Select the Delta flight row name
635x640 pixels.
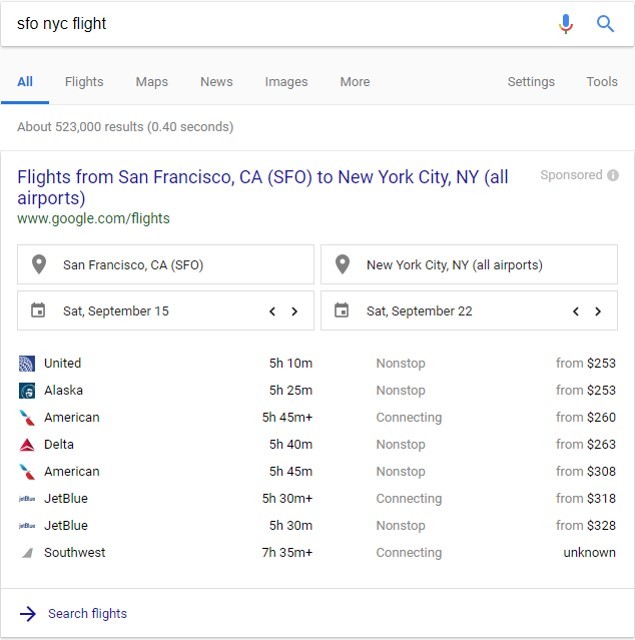pos(59,444)
